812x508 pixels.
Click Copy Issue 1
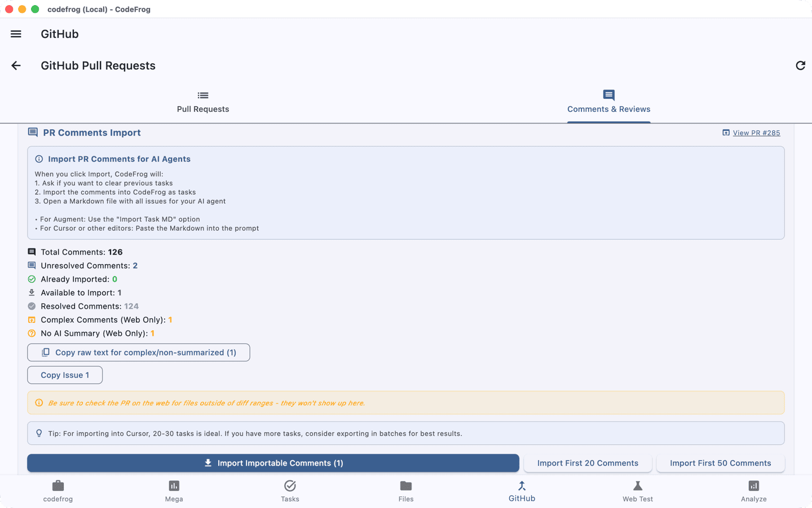tap(64, 375)
